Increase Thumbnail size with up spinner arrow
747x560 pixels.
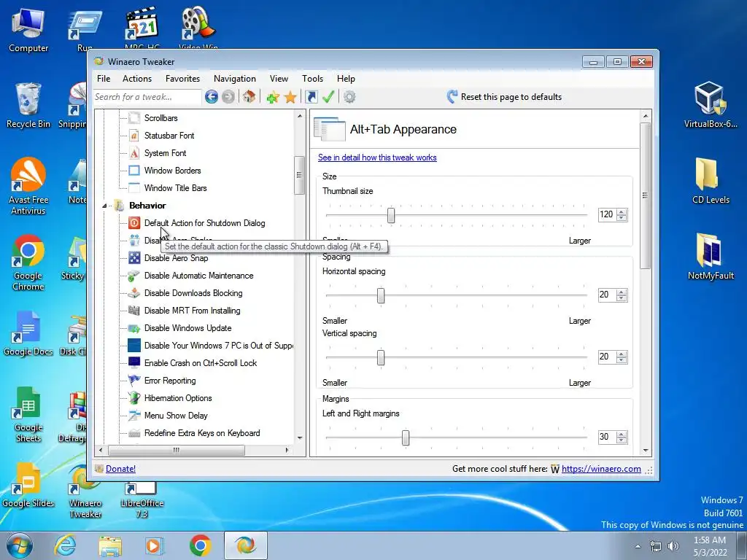coord(622,211)
